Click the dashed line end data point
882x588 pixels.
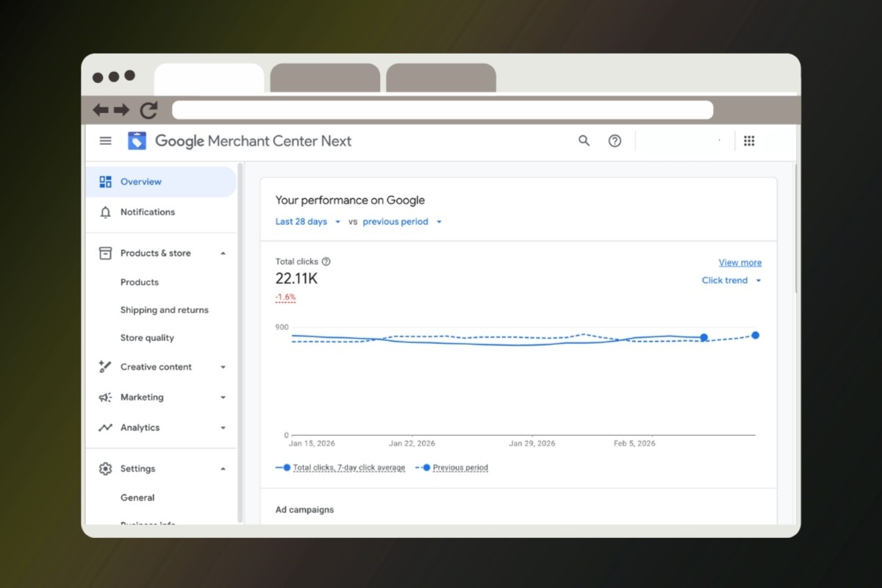click(x=756, y=335)
